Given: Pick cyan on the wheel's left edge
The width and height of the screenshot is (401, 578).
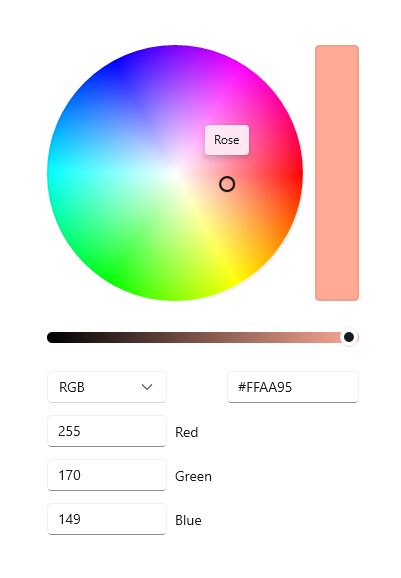Looking at the screenshot, I should pos(53,173).
